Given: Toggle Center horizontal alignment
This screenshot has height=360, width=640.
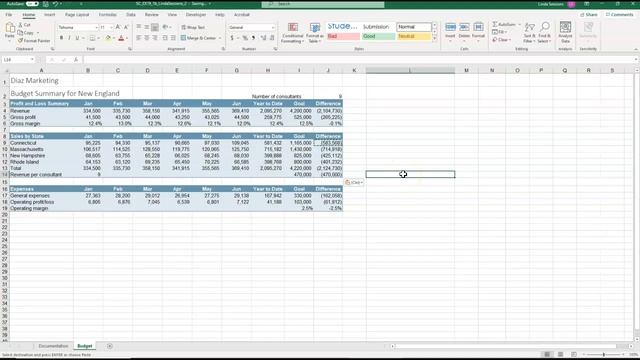Looking at the screenshot, I should point(147,38).
